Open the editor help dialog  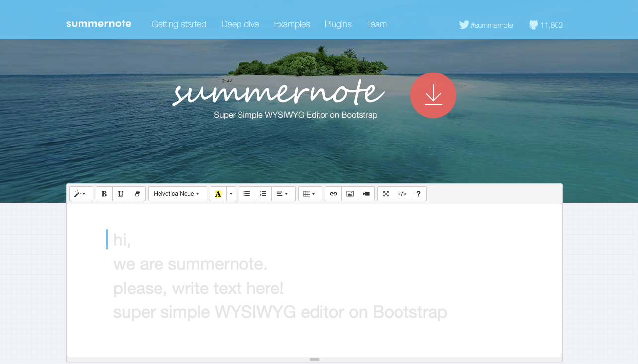pyautogui.click(x=418, y=194)
